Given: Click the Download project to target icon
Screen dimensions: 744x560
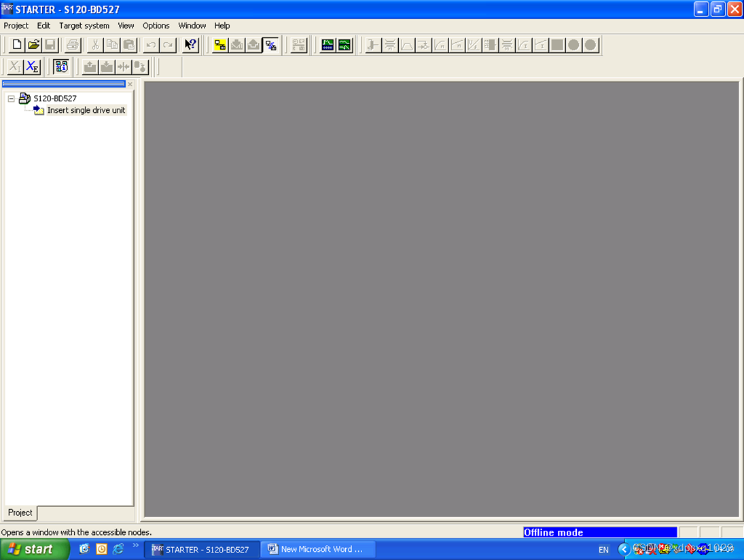Looking at the screenshot, I should [236, 45].
